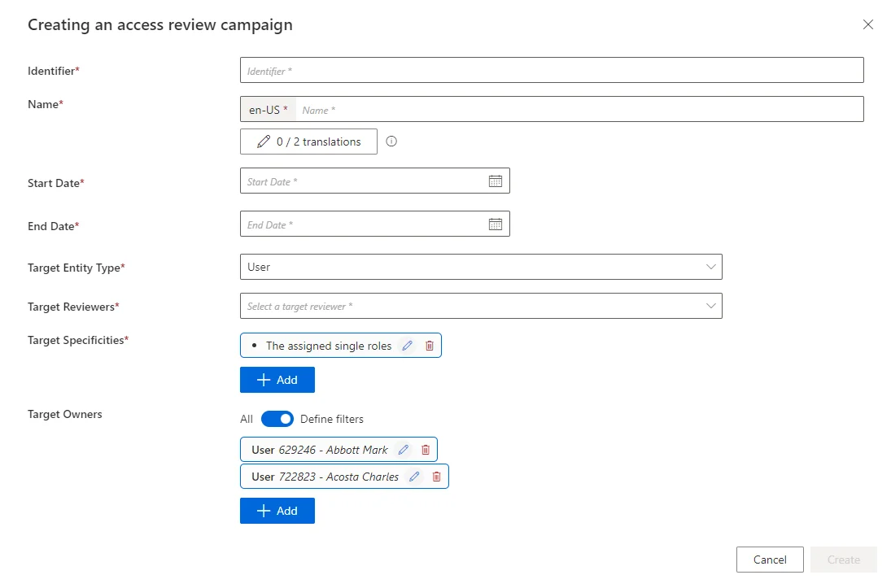Add a new target owner filter
The height and width of the screenshot is (588, 891).
277,511
